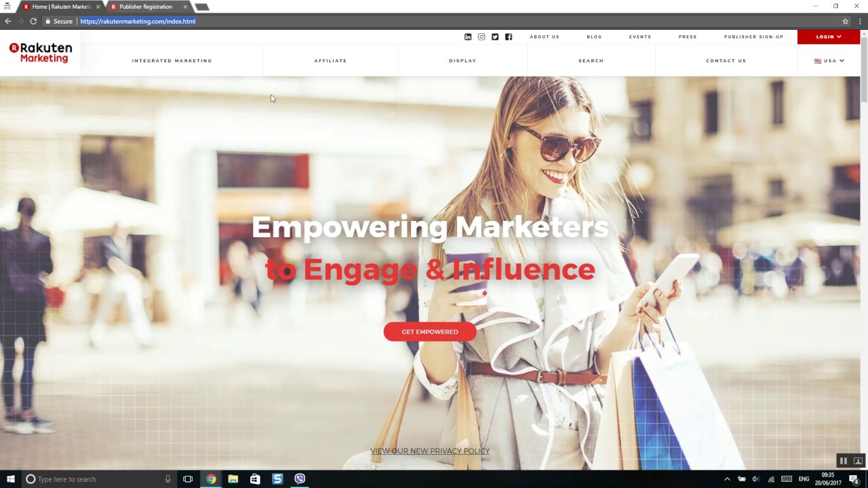
Task: Click the battery icon in system tray
Action: tap(741, 479)
